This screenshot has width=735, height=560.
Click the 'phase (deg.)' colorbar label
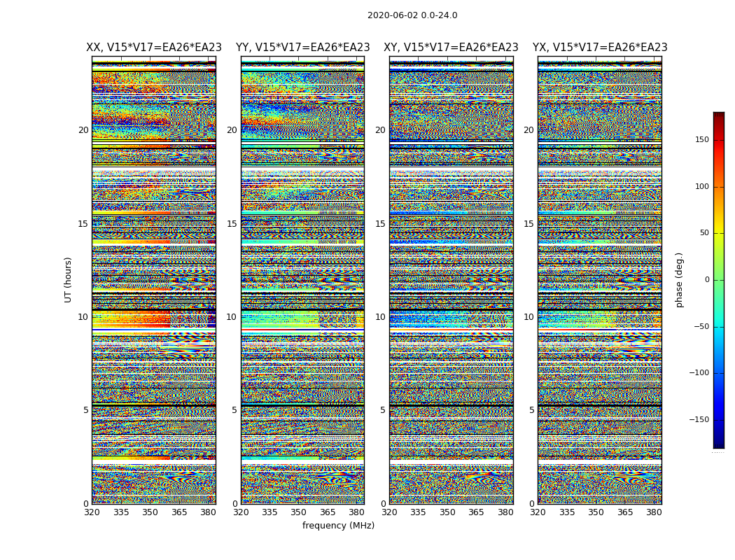click(x=679, y=280)
